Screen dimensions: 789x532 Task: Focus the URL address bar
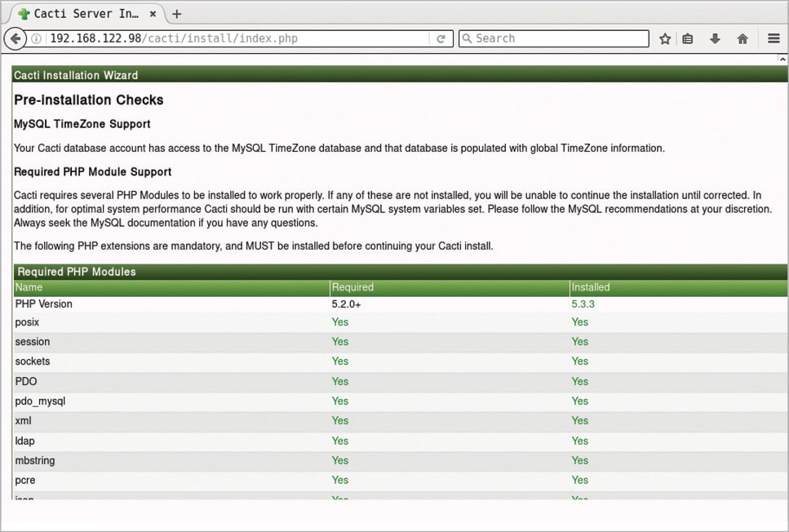[237, 38]
